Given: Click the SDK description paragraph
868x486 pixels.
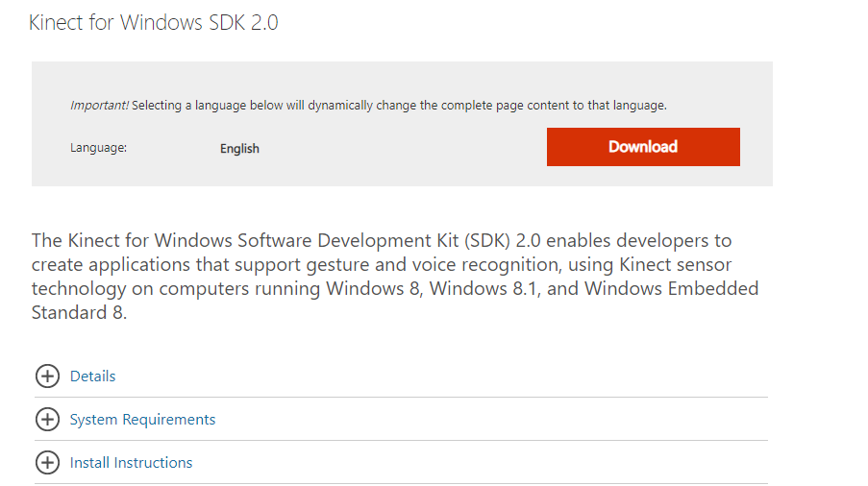Looking at the screenshot, I should [395, 277].
